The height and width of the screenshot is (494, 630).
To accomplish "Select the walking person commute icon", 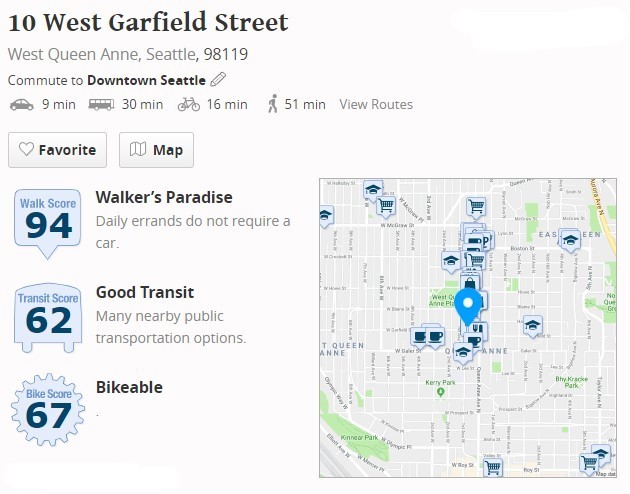I will [x=273, y=104].
